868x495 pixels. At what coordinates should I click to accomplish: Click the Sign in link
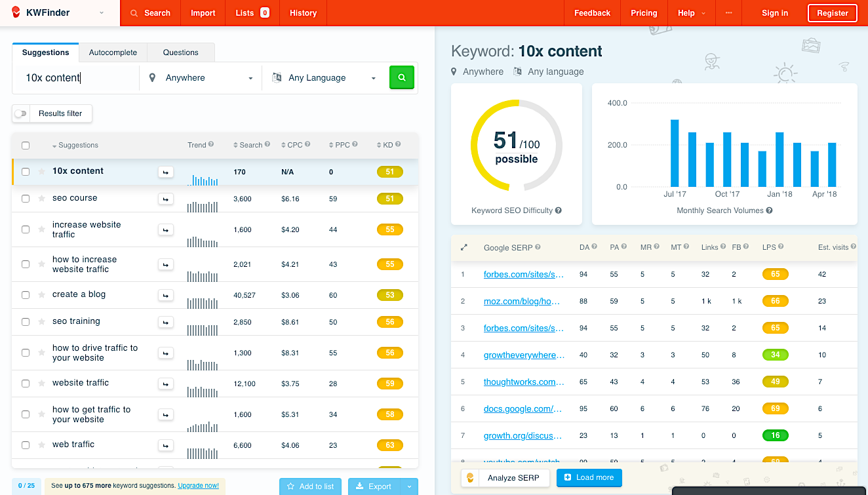(x=775, y=13)
